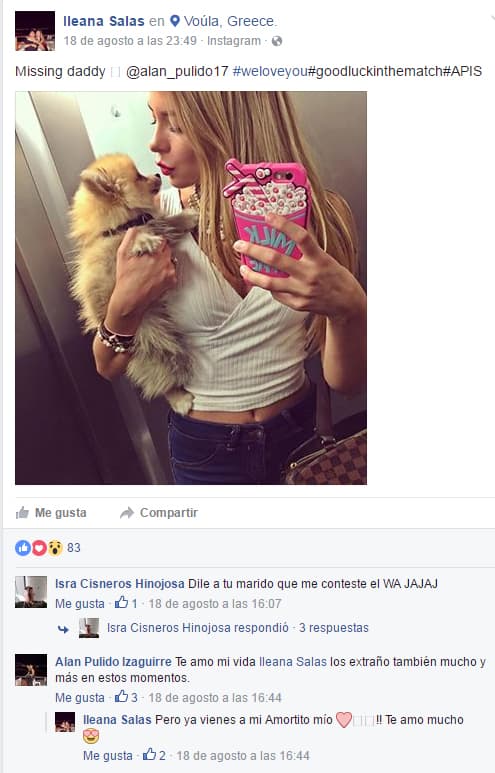This screenshot has width=495, height=773.
Task: Click Alan Pulido Izaguirre's comment avatar
Action: (x=31, y=670)
